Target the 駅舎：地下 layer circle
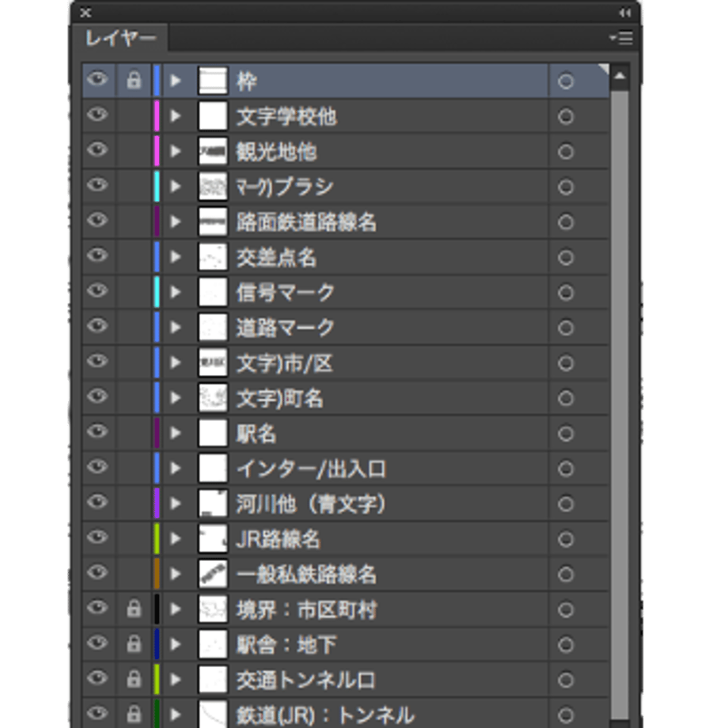This screenshot has width=728, height=728. pyautogui.click(x=566, y=645)
